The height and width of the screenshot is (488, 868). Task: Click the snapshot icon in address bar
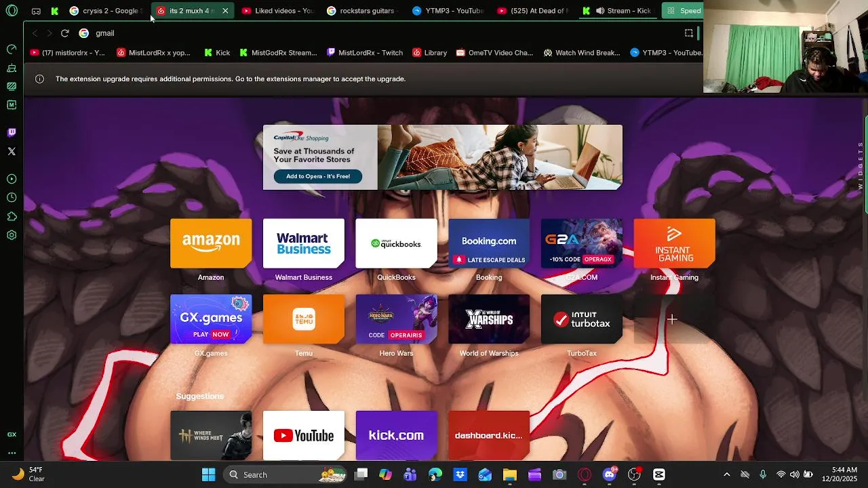688,33
